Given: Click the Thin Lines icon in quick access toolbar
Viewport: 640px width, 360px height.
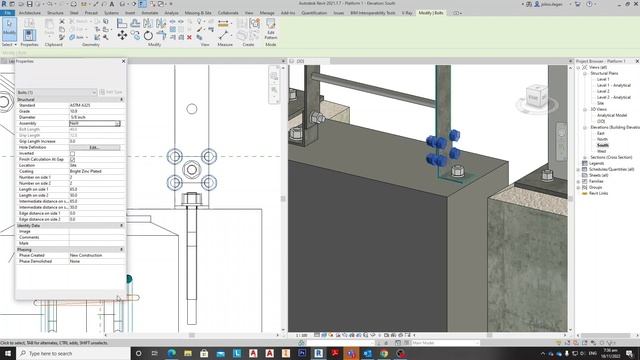Looking at the screenshot, I should 142,4.
